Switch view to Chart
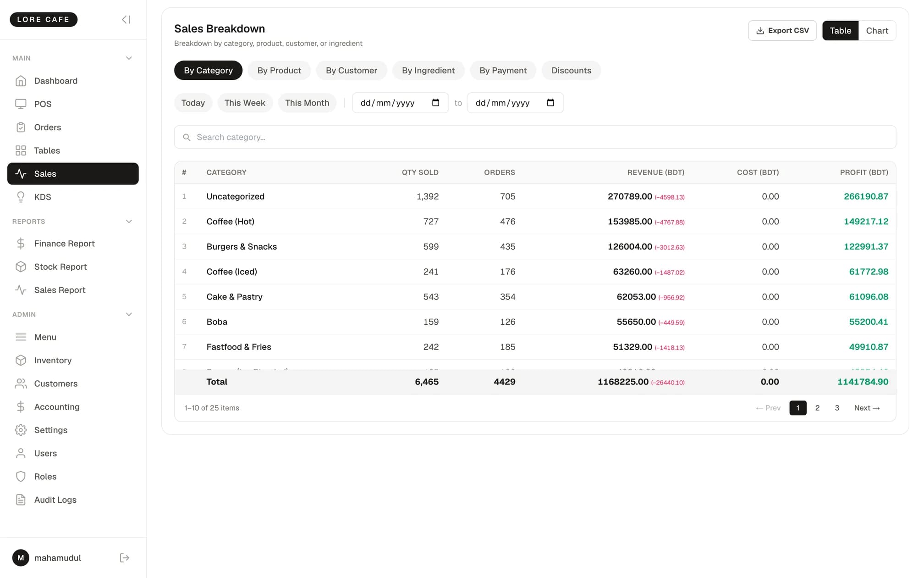 pyautogui.click(x=877, y=31)
